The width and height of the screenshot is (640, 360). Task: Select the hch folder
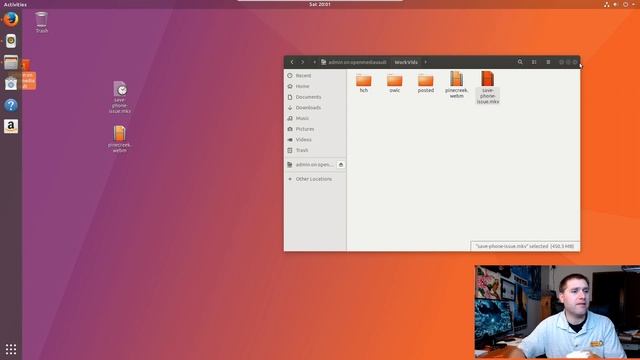364,83
